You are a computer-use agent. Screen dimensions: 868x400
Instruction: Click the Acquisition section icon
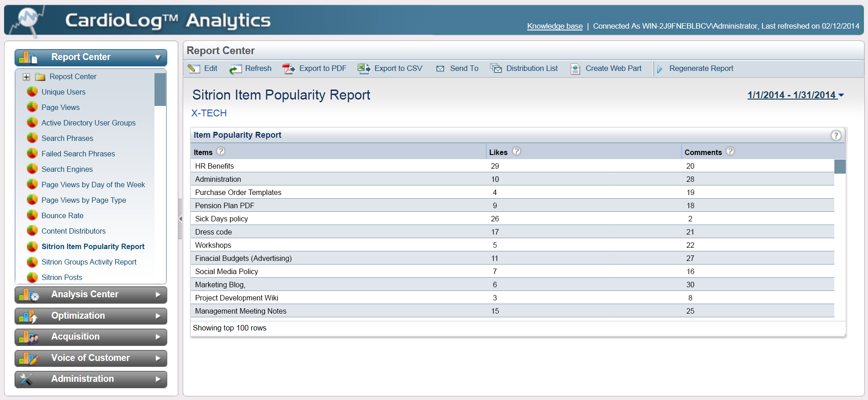pyautogui.click(x=29, y=337)
